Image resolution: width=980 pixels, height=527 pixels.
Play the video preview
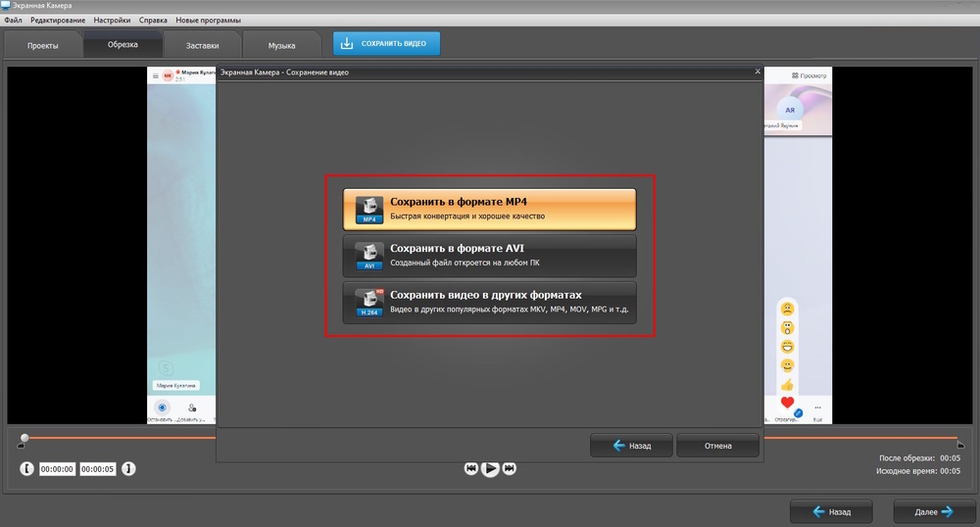point(491,468)
